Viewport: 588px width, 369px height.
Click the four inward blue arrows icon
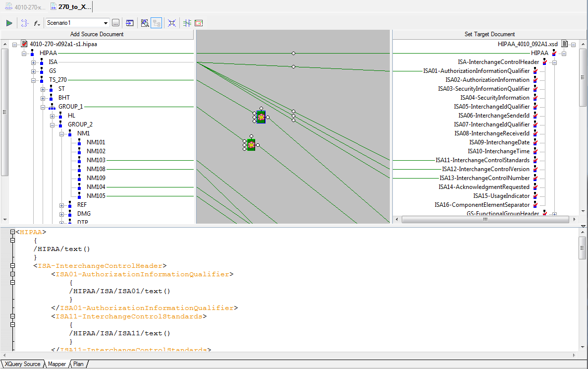click(172, 23)
